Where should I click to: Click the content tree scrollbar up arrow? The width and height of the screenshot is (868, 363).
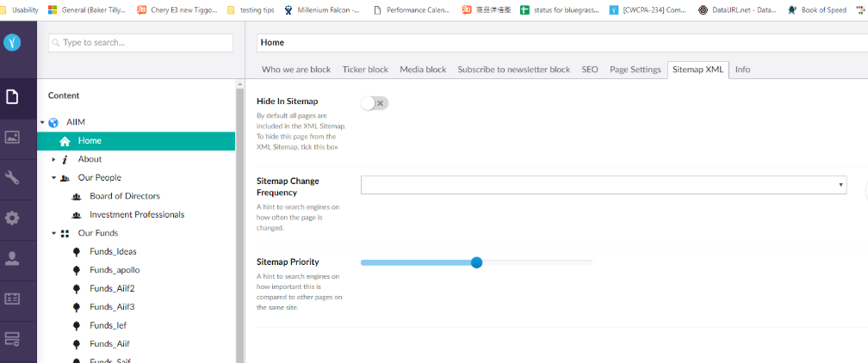(x=239, y=84)
